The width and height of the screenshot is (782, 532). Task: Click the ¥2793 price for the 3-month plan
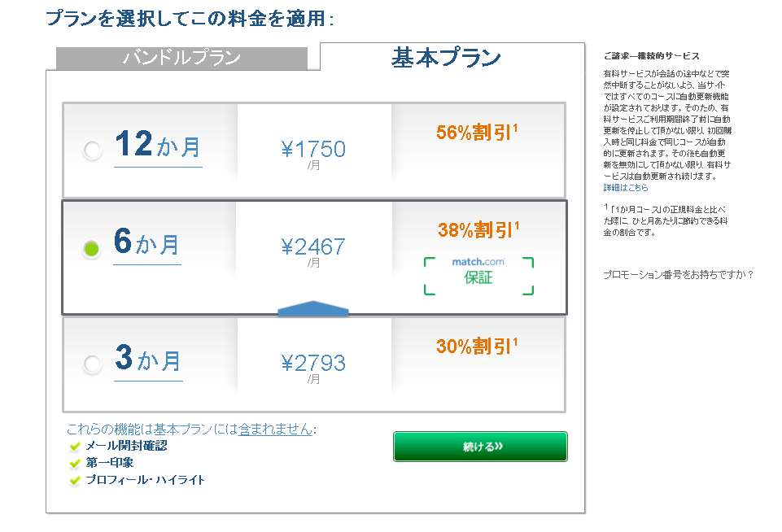pyautogui.click(x=313, y=362)
